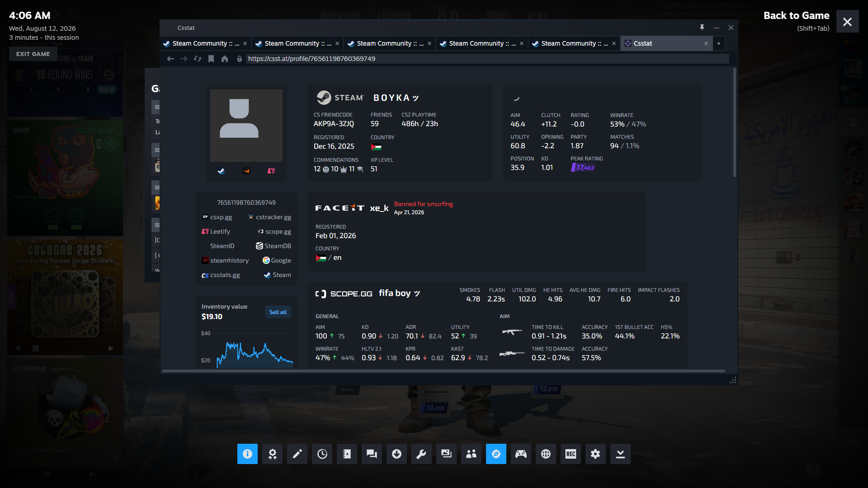Open the guide book icon in overlay bar
Image resolution: width=868 pixels, height=488 pixels.
tap(347, 454)
